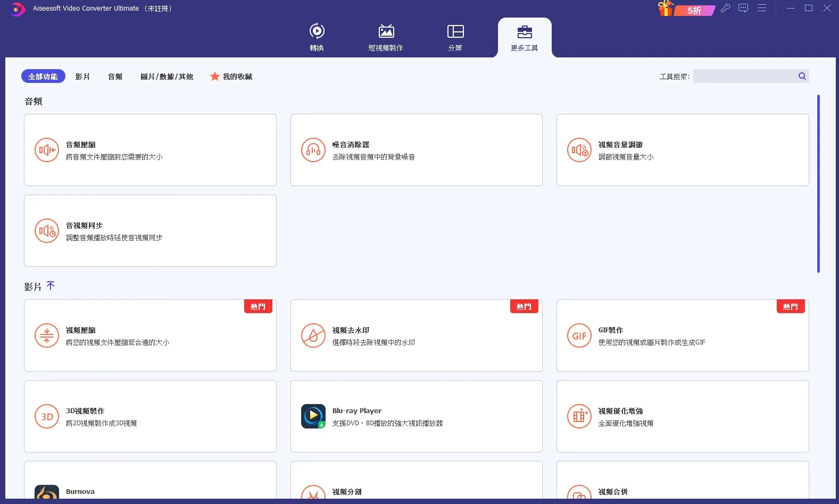This screenshot has width=839, height=504.
Task: Click the 視頻合併 card title
Action: click(x=613, y=492)
